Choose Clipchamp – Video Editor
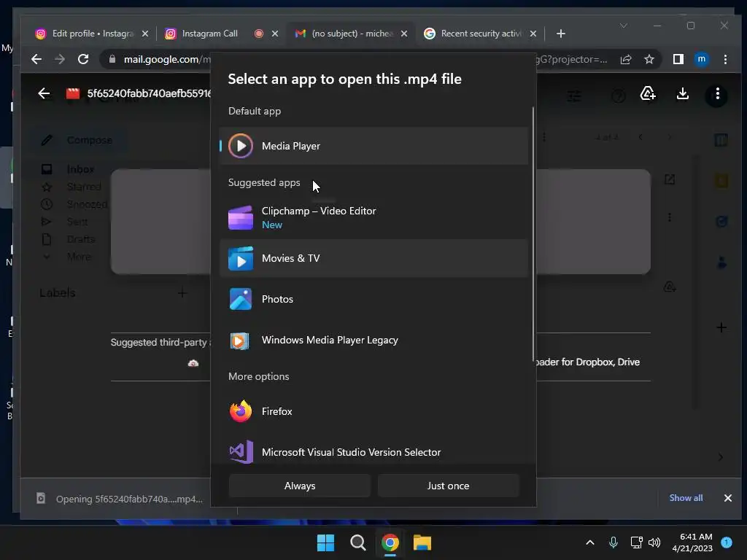This screenshot has height=560, width=747. pos(374,217)
